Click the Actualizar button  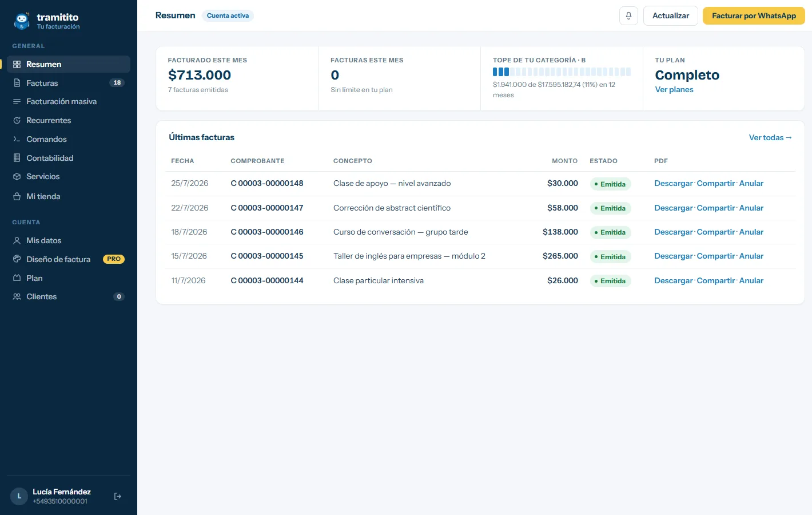[x=671, y=16]
